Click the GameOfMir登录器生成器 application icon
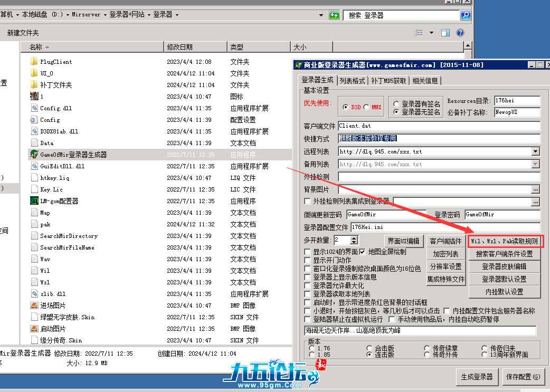 pyautogui.click(x=34, y=154)
